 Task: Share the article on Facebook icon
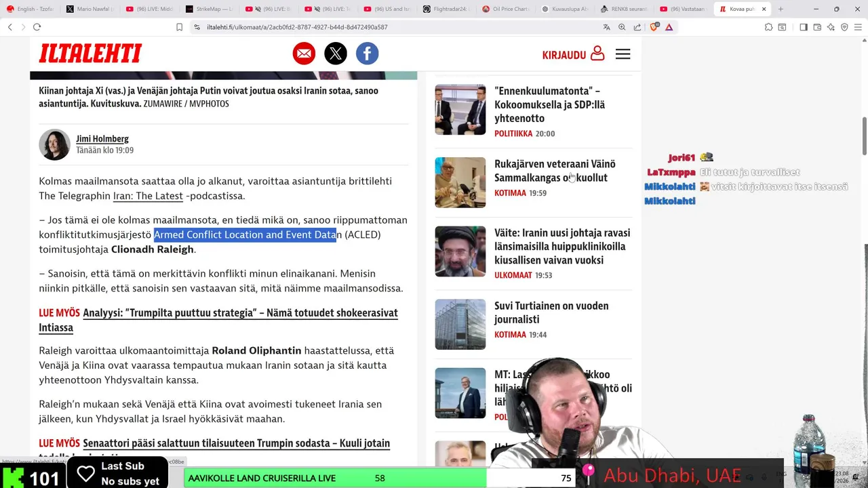click(x=367, y=54)
